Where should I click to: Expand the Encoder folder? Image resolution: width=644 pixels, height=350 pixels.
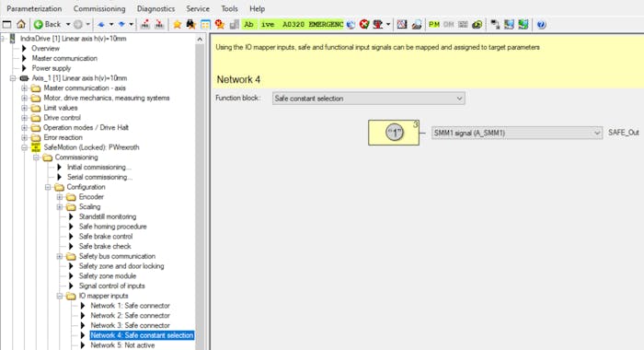coord(60,197)
